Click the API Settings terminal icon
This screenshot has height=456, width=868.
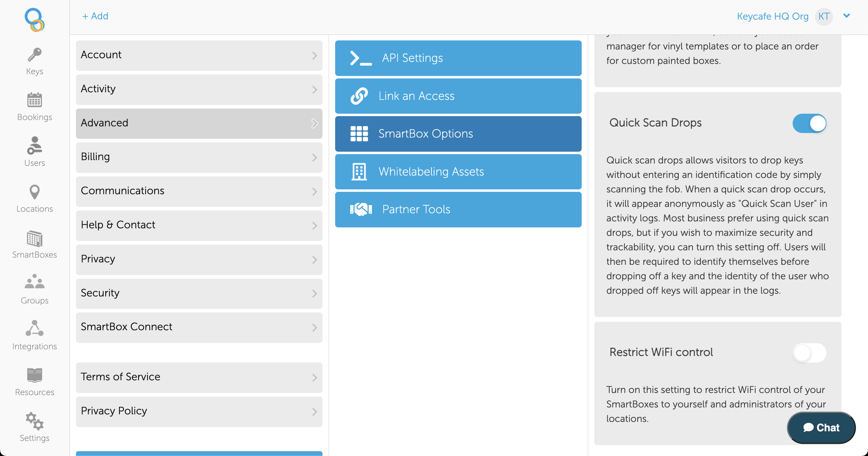coord(360,58)
